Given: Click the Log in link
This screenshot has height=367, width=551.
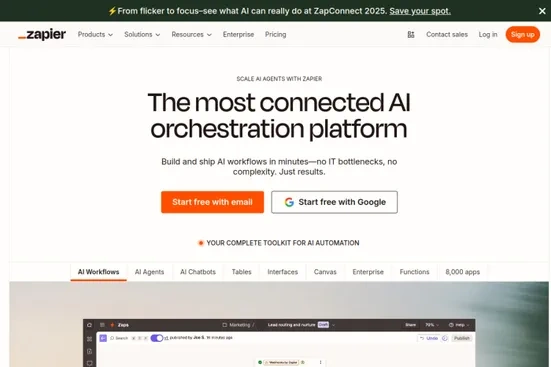Looking at the screenshot, I should coord(488,34).
